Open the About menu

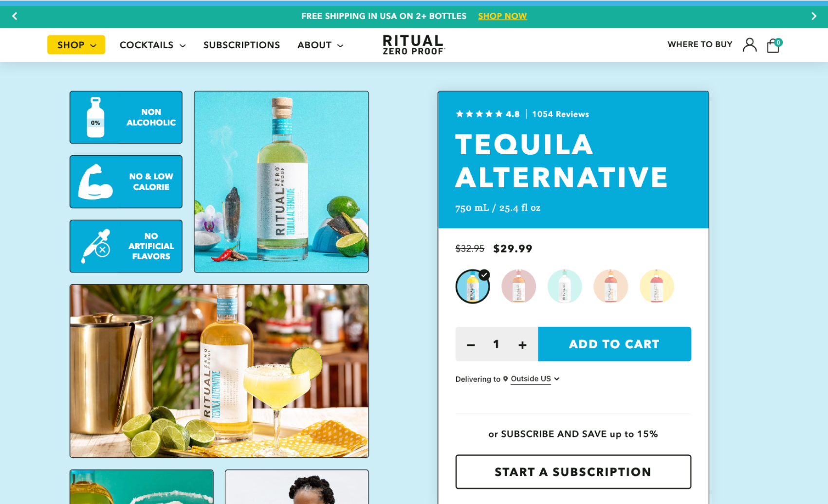(320, 45)
